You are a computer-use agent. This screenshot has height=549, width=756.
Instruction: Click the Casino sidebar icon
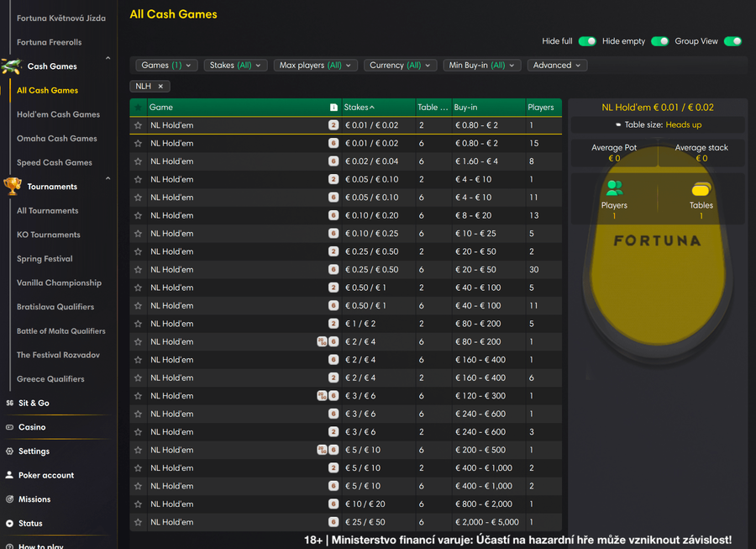[x=9, y=427]
